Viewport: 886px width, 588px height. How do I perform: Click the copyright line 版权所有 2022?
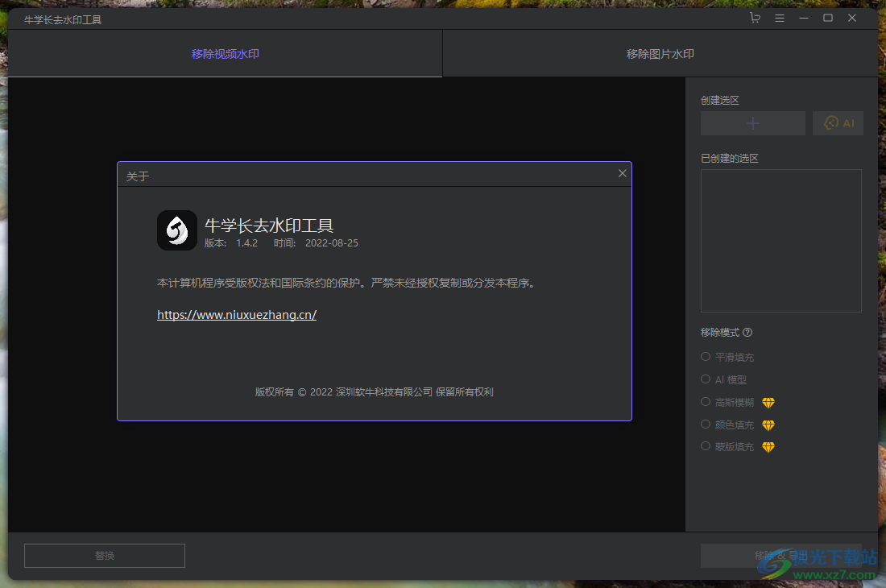[x=374, y=392]
